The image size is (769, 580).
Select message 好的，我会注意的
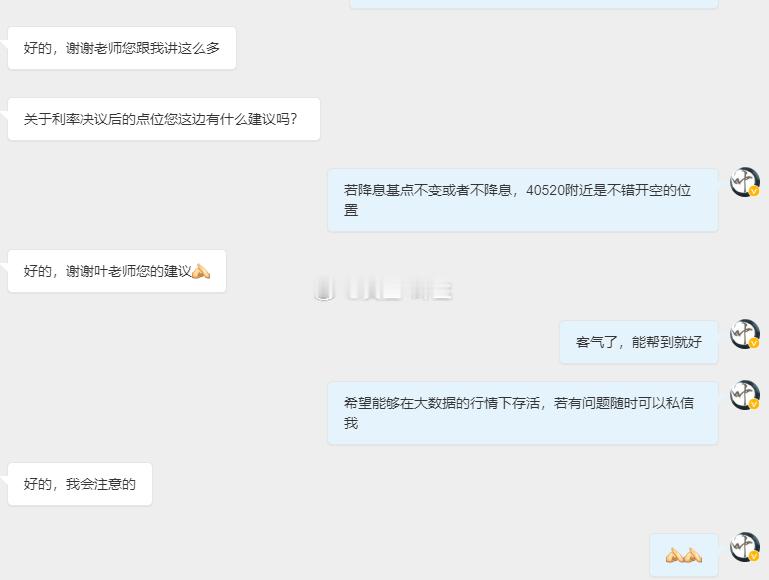click(x=80, y=484)
